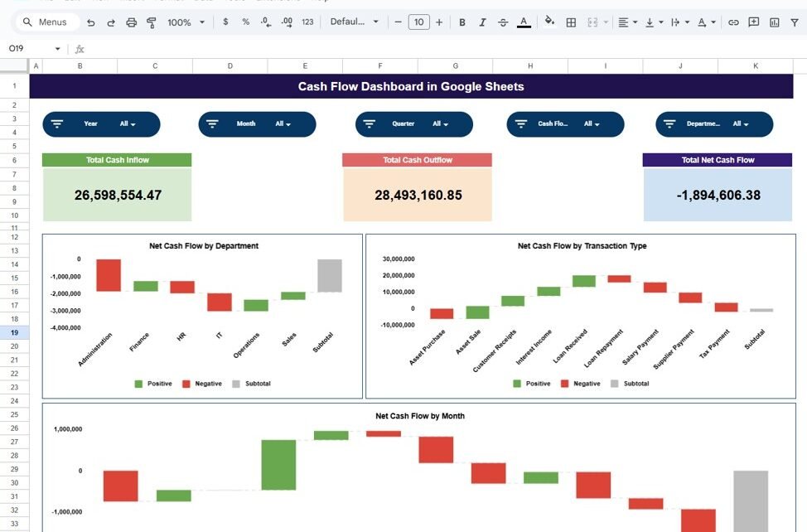807x532 pixels.
Task: Open the fill color picker
Action: pyautogui.click(x=549, y=22)
